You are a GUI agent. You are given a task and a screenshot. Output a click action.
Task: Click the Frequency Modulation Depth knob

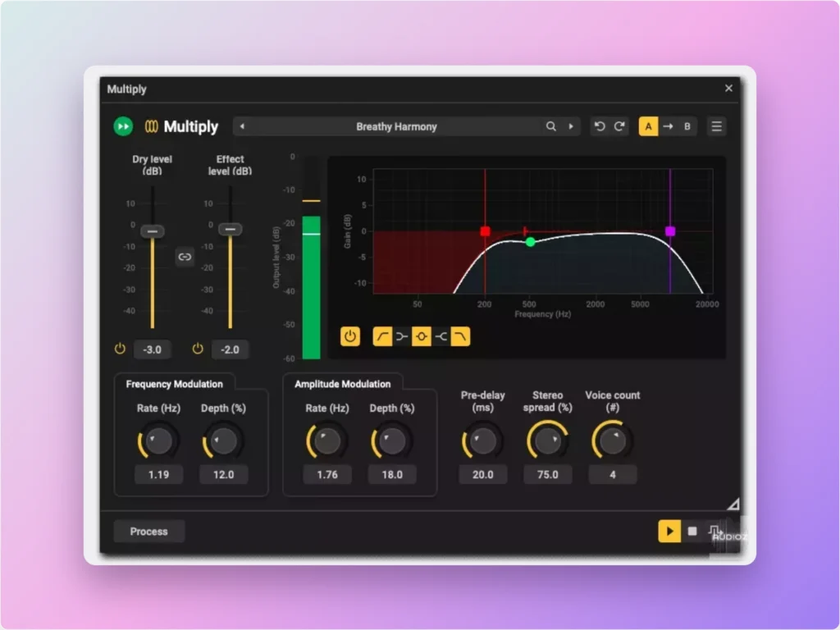[223, 441]
